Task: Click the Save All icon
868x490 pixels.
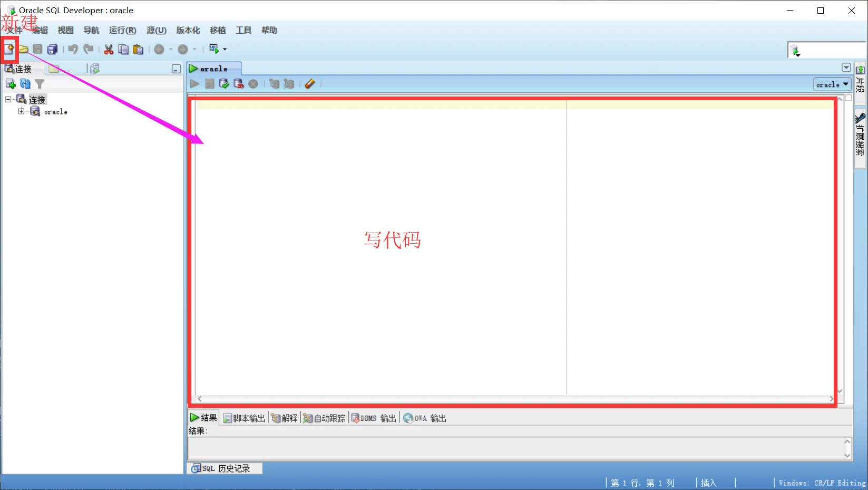Action: [52, 49]
